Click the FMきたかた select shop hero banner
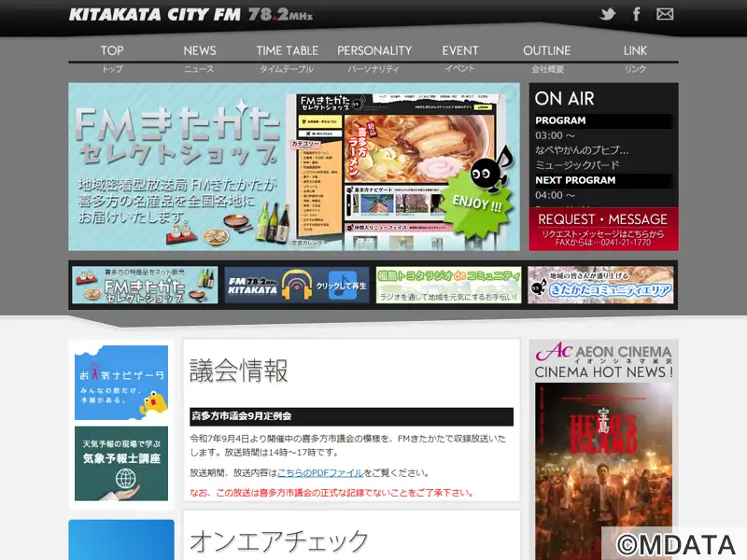747x560 pixels. [294, 167]
